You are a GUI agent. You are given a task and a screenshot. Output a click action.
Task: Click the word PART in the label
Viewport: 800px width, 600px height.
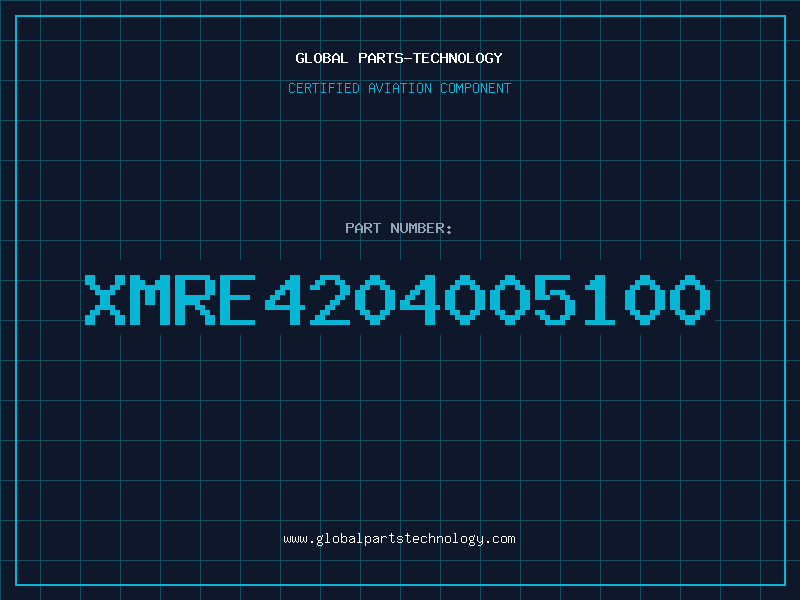coord(363,228)
